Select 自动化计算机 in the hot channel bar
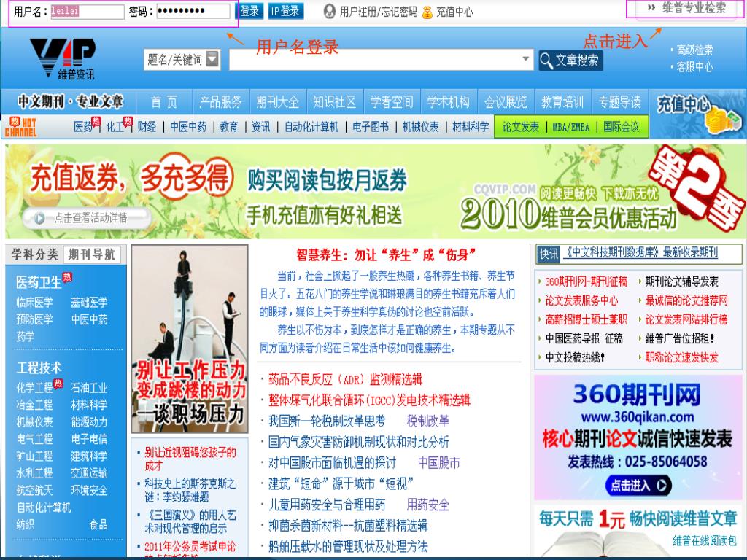747x560 pixels. [x=311, y=127]
